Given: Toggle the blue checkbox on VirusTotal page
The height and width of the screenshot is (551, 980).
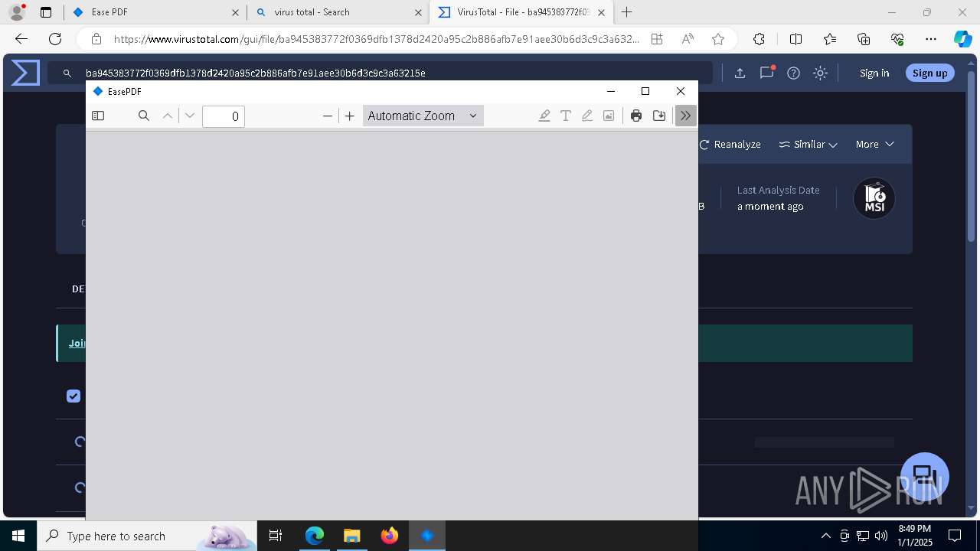Looking at the screenshot, I should click(x=73, y=396).
